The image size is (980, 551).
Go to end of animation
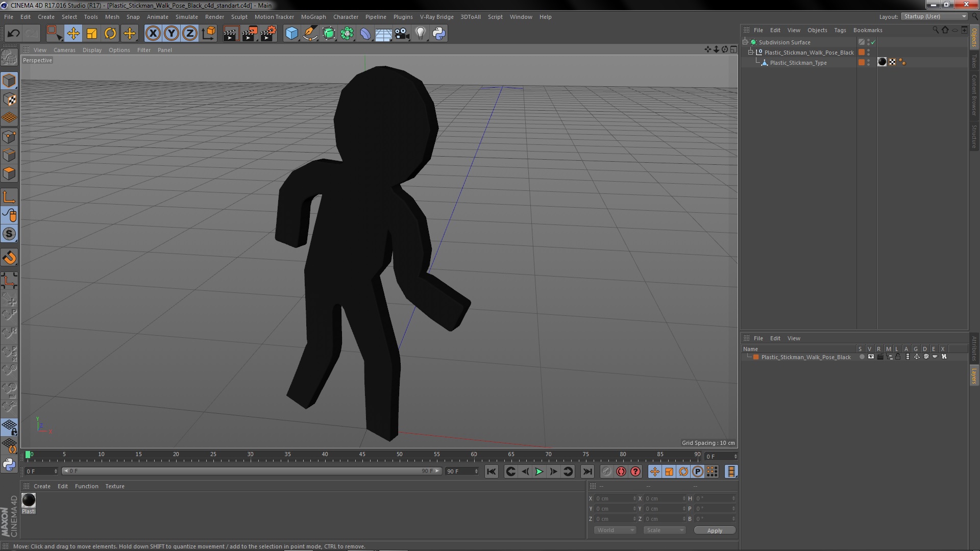click(x=587, y=472)
